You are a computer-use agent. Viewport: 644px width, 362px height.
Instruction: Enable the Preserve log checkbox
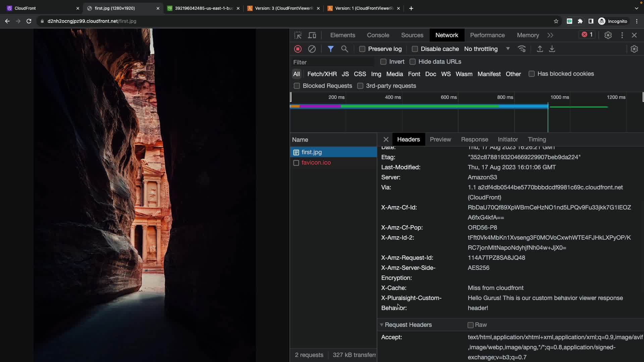(x=362, y=49)
